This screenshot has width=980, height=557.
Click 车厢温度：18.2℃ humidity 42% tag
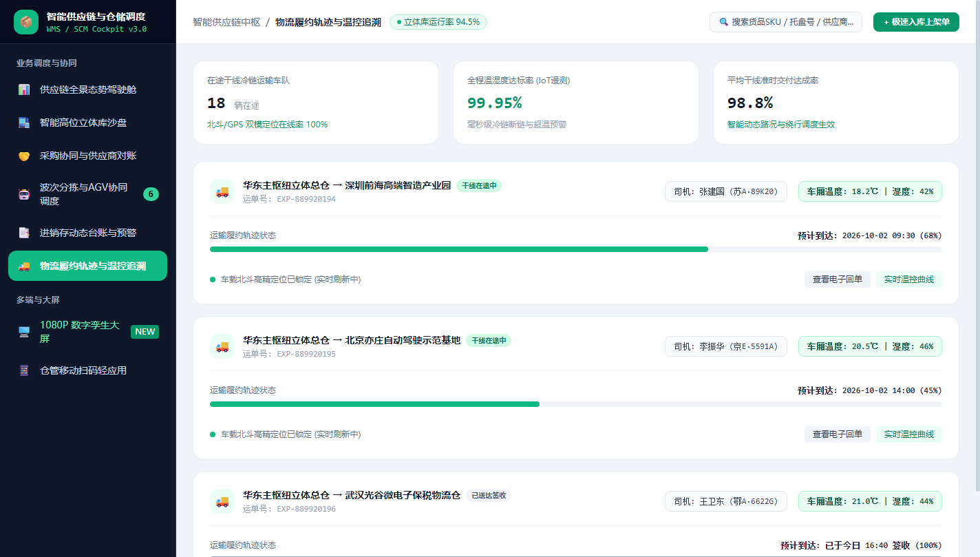click(870, 191)
